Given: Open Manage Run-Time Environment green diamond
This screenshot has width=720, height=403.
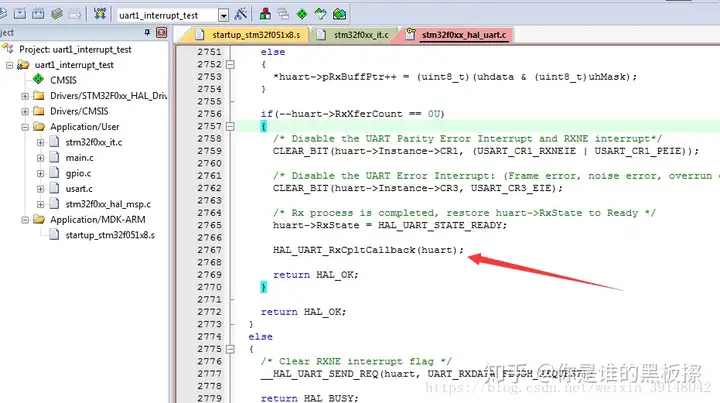Looking at the screenshot, I should [302, 14].
